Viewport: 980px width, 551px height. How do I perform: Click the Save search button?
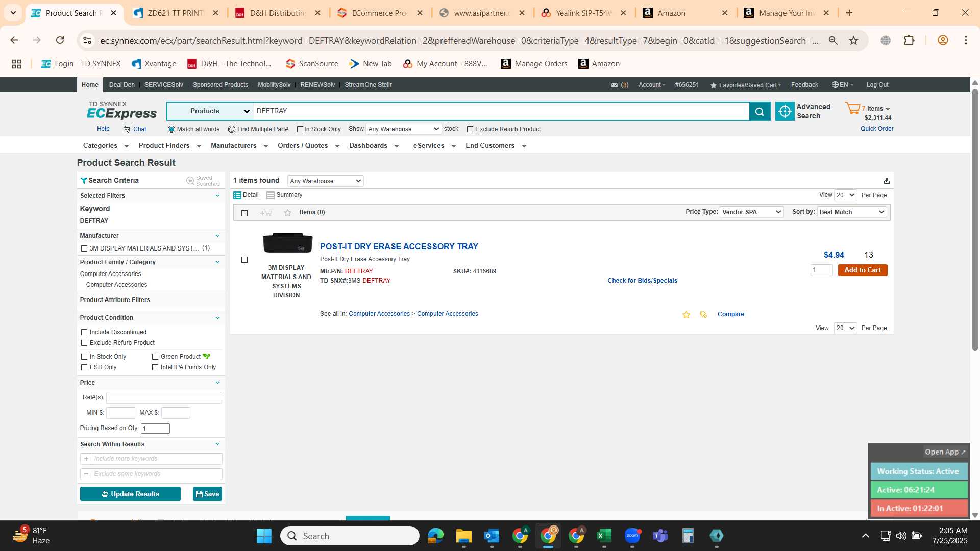[x=207, y=494]
